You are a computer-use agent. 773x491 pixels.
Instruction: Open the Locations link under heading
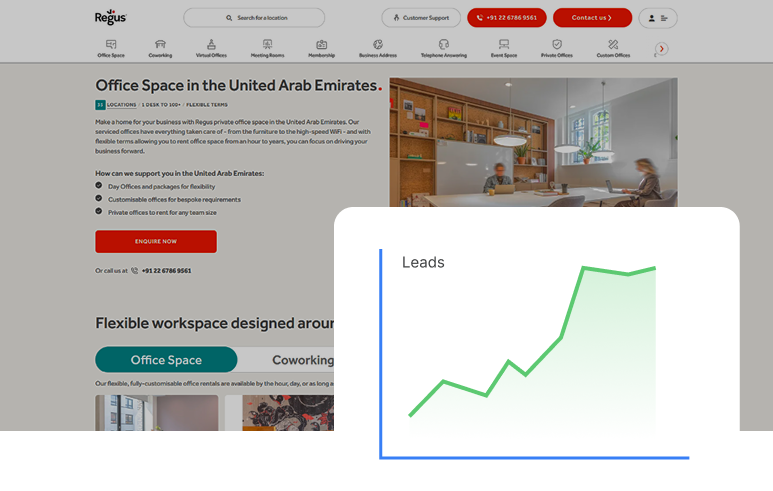point(121,105)
